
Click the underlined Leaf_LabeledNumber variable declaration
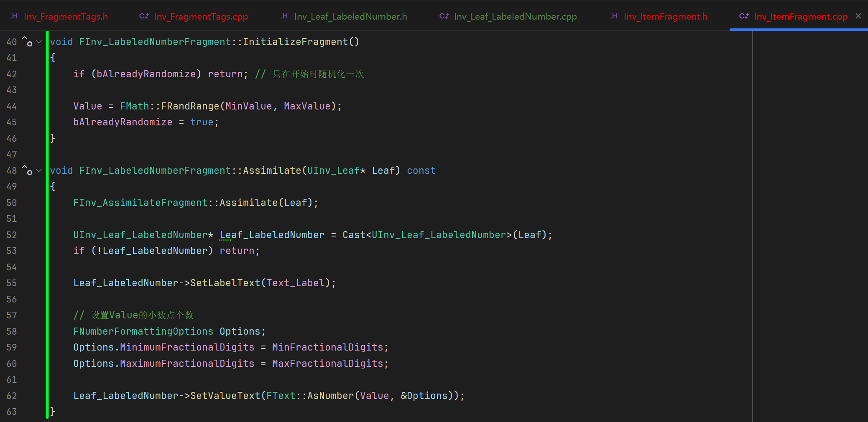tap(272, 235)
